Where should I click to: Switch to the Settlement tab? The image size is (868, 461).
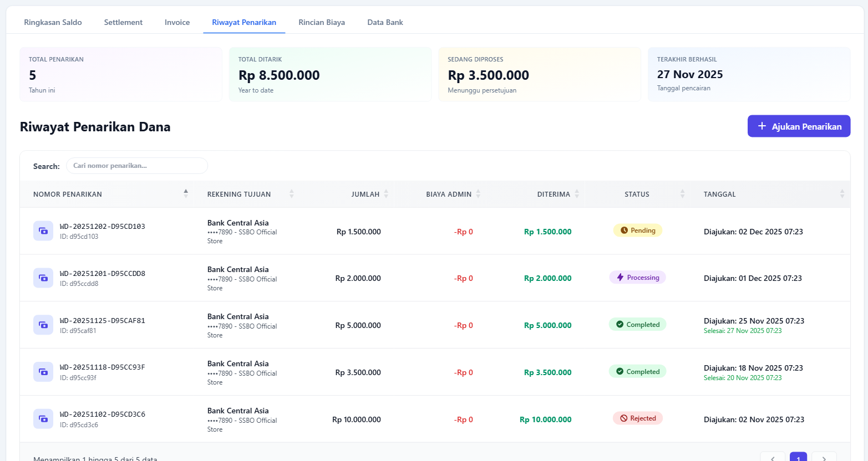[123, 22]
